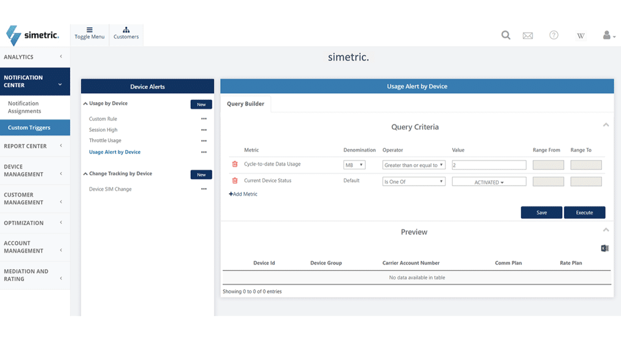Viewport: 621px width, 364px height.
Task: Create New Change Tracking alert
Action: pyautogui.click(x=201, y=175)
